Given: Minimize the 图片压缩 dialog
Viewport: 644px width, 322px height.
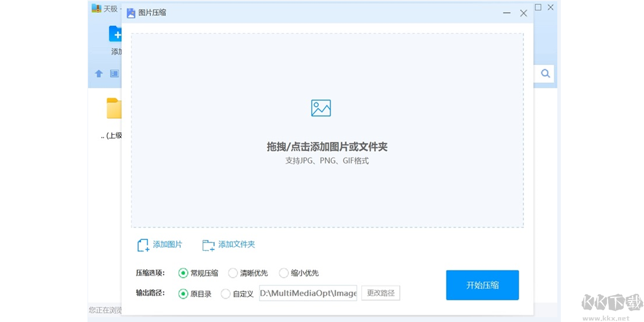Looking at the screenshot, I should pos(506,12).
